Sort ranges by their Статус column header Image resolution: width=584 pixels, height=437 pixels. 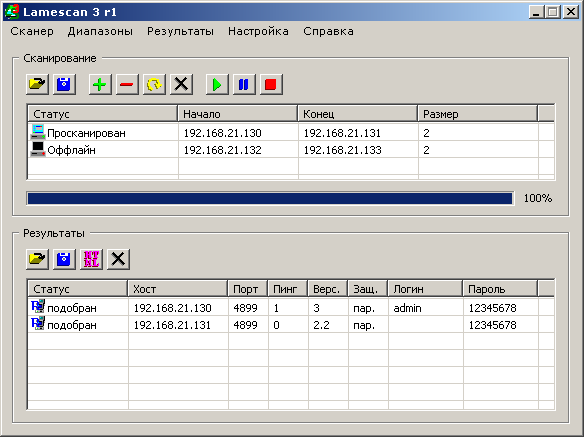point(103,114)
